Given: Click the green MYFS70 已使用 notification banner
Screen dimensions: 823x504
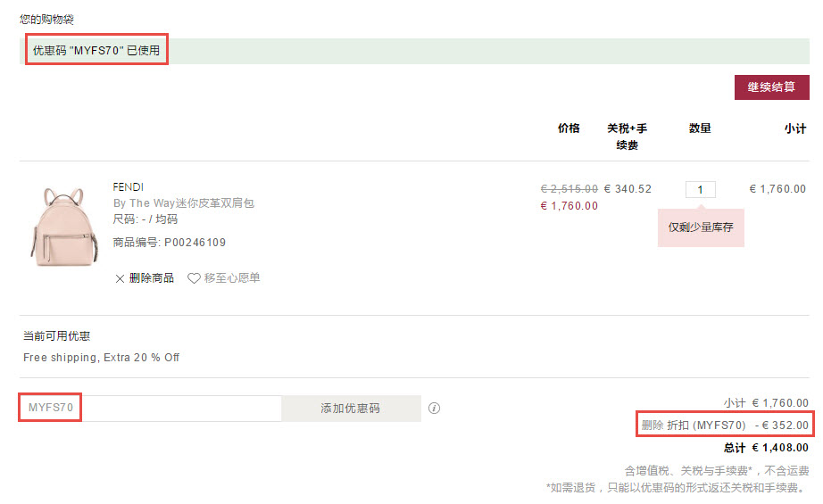Looking at the screenshot, I should click(x=414, y=51).
